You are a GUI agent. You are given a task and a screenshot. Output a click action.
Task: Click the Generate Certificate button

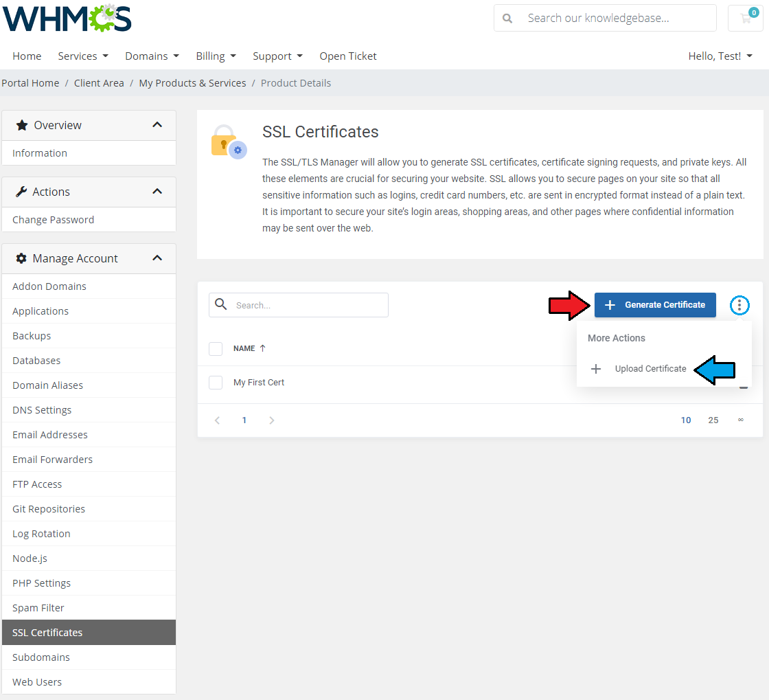point(655,305)
